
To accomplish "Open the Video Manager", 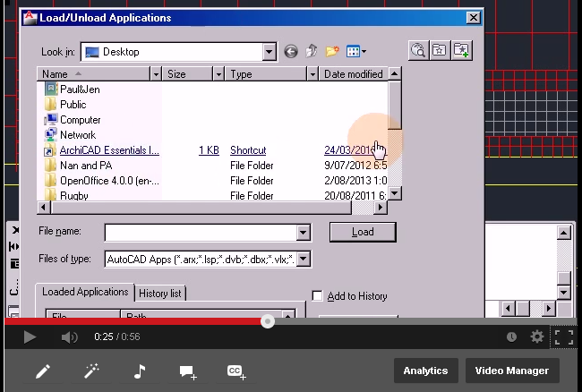I will tap(512, 371).
